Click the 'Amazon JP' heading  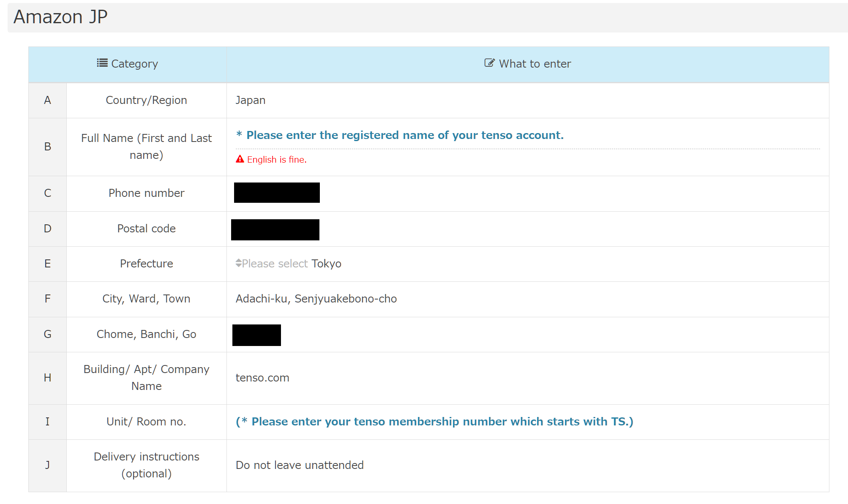pos(60,17)
